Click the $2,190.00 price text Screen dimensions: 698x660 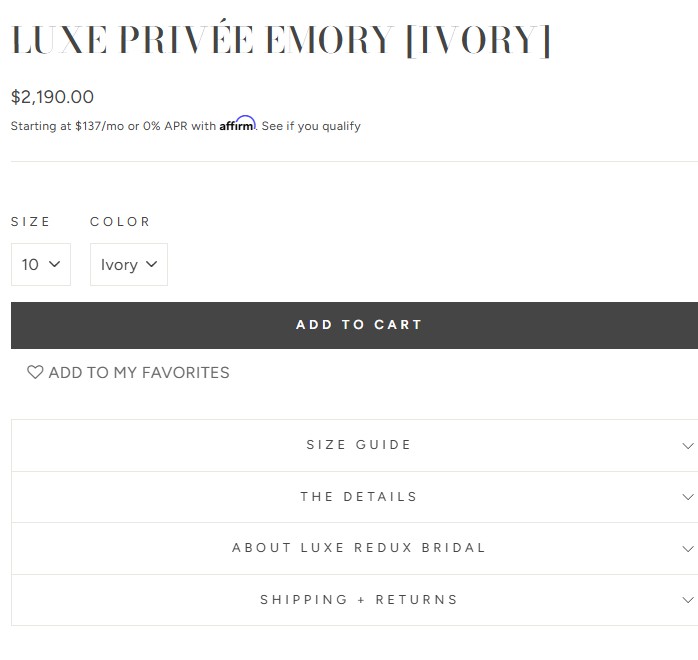(x=52, y=97)
